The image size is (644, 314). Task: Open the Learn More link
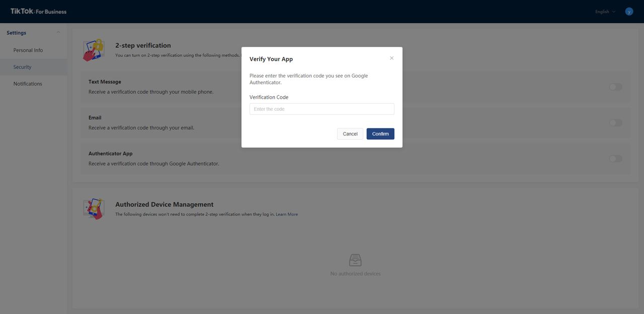(287, 214)
